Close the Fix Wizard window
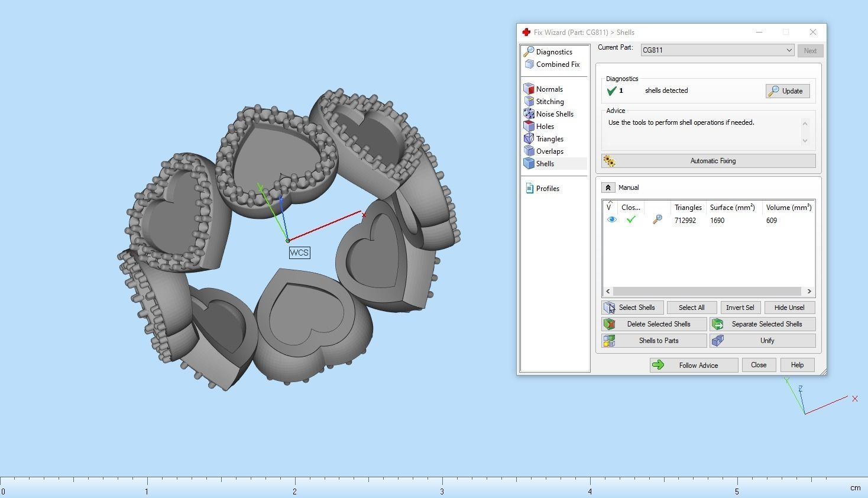868x498 pixels. [x=813, y=32]
